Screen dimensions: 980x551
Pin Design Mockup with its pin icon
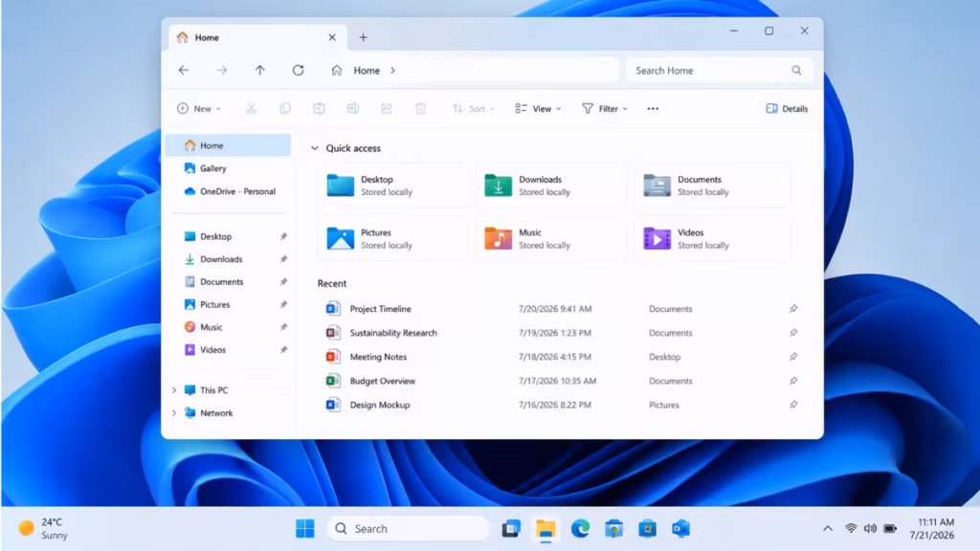tap(793, 405)
